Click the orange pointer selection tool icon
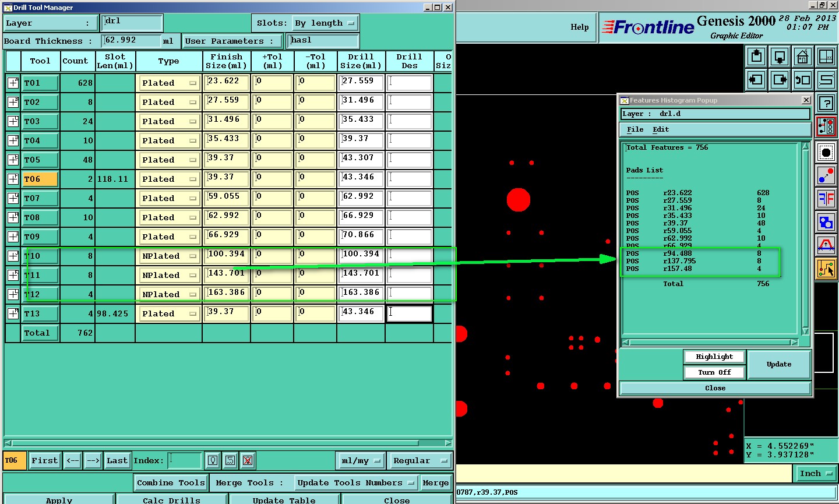Viewport: 839px width, 504px height. [x=826, y=269]
